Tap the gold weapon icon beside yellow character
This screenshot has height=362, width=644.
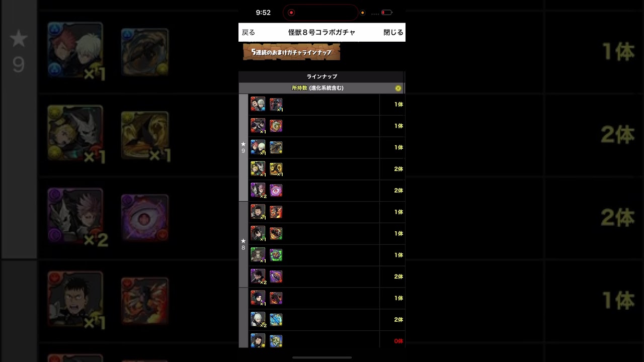coord(276,169)
